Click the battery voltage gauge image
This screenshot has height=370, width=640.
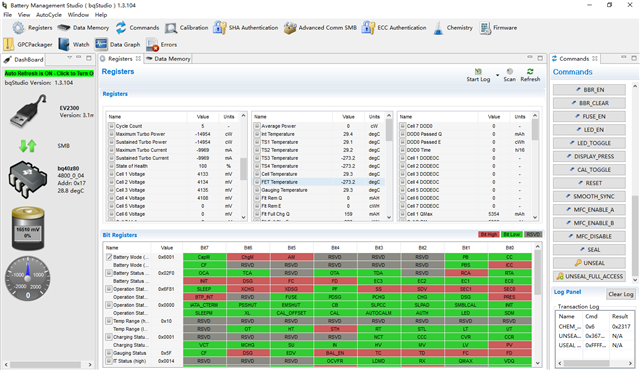(x=28, y=228)
